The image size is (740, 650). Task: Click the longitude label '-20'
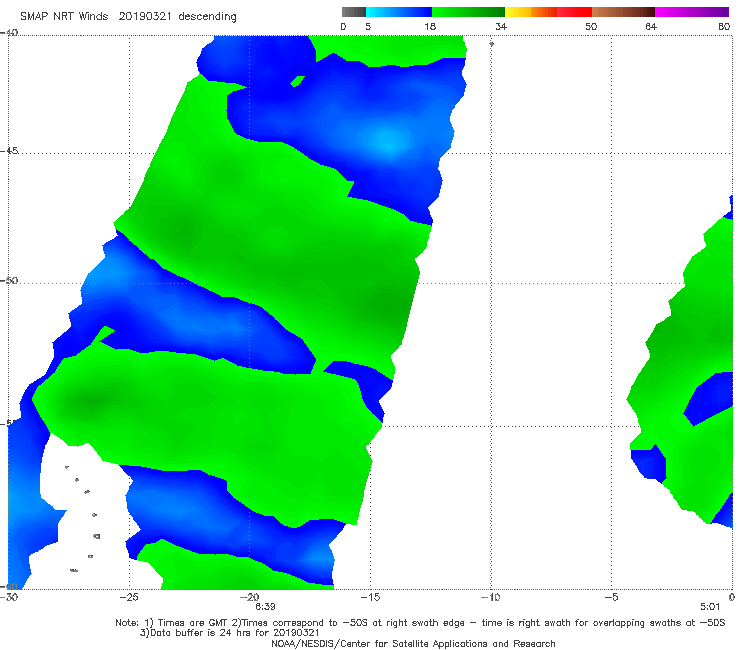(x=250, y=597)
